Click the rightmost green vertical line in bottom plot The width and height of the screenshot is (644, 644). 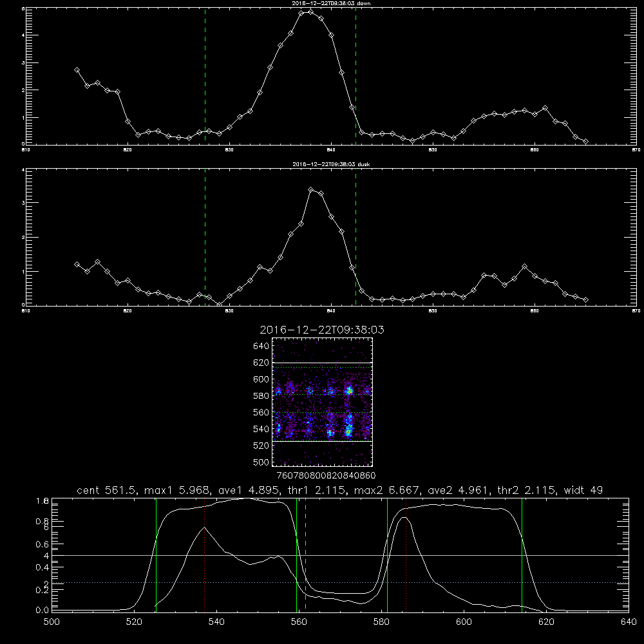click(522, 555)
